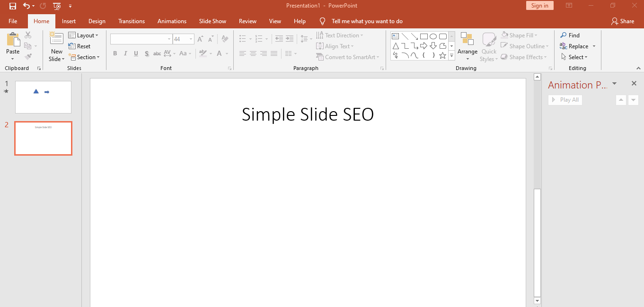
Task: Expand the Font Color dropdown arrow
Action: click(x=226, y=53)
